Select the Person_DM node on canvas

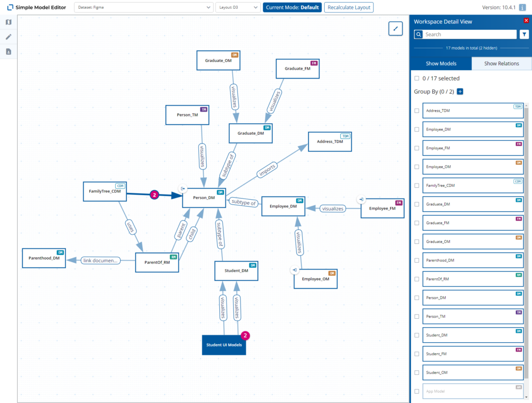tap(204, 198)
